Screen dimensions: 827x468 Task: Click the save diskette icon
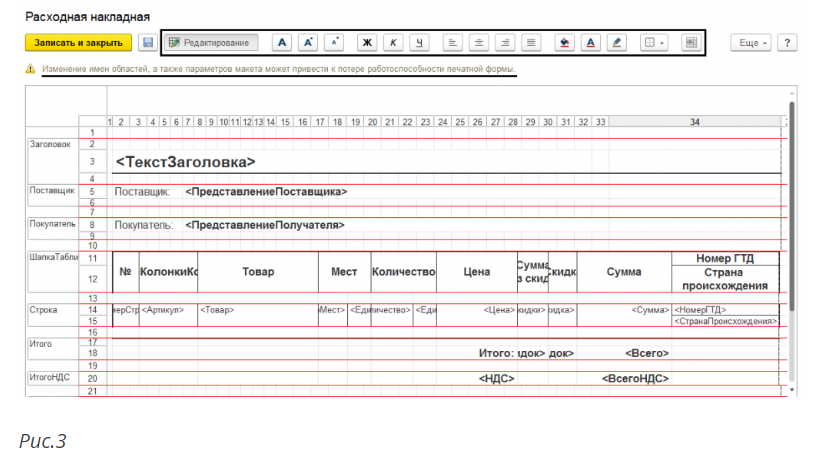(148, 43)
